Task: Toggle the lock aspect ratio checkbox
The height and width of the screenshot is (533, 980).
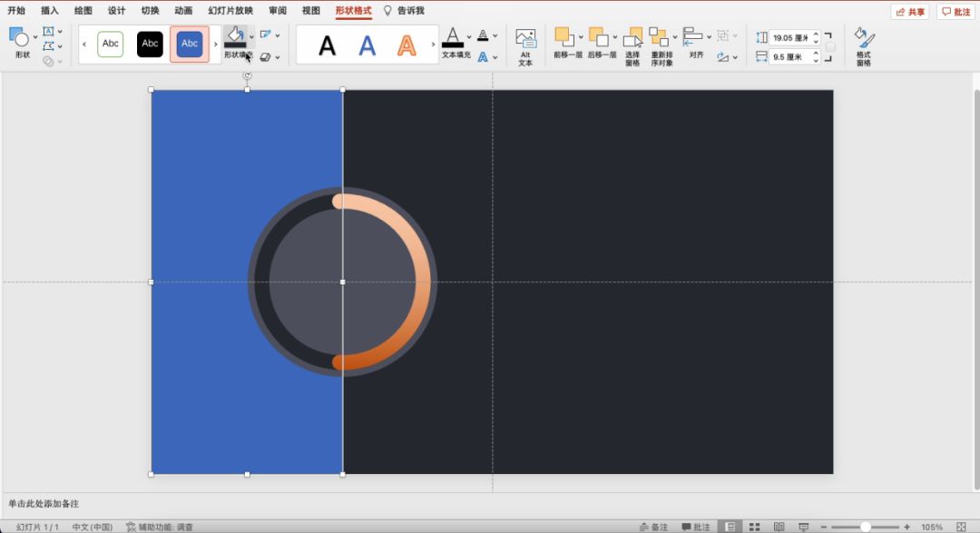Action: point(830,47)
